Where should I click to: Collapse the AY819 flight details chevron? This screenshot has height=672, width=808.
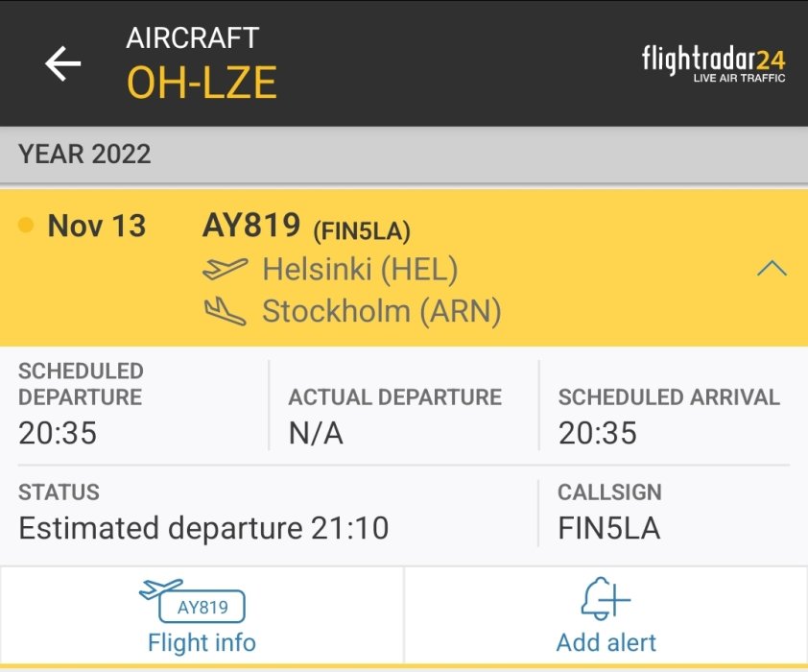click(772, 269)
